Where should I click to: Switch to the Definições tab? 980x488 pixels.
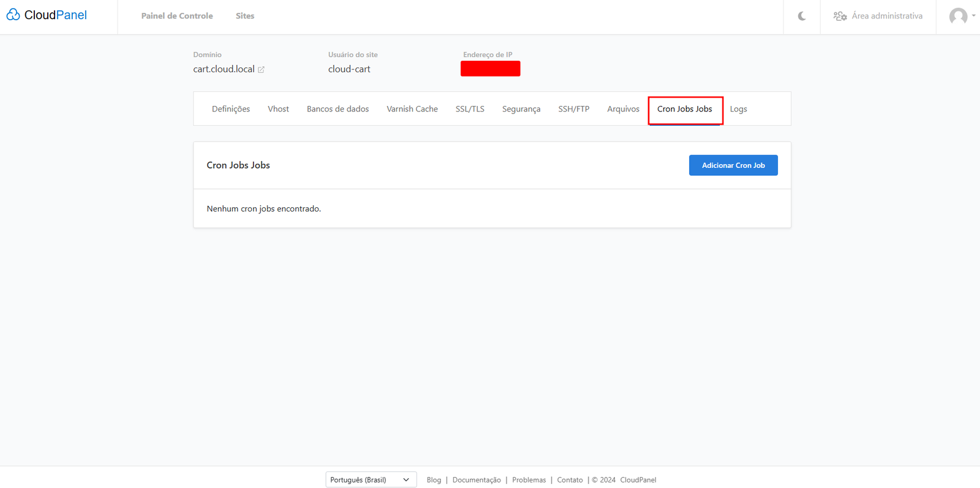[x=231, y=109]
